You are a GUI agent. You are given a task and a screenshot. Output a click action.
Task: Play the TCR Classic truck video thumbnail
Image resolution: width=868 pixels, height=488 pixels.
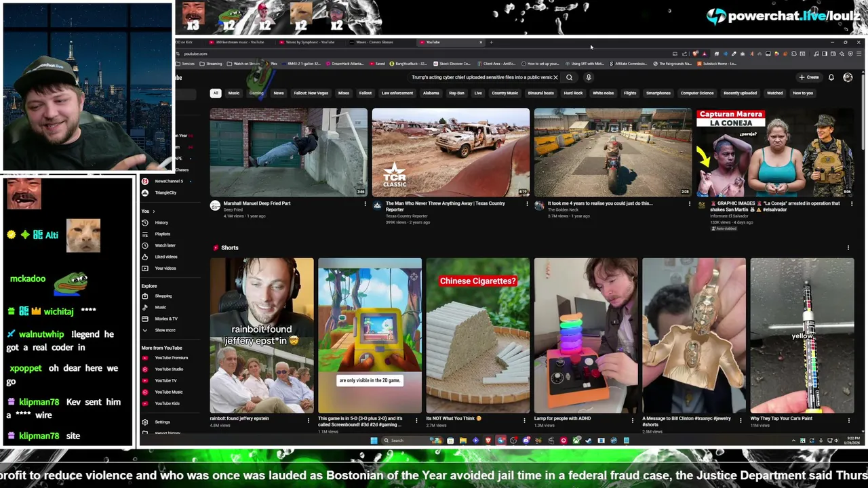[x=450, y=152]
